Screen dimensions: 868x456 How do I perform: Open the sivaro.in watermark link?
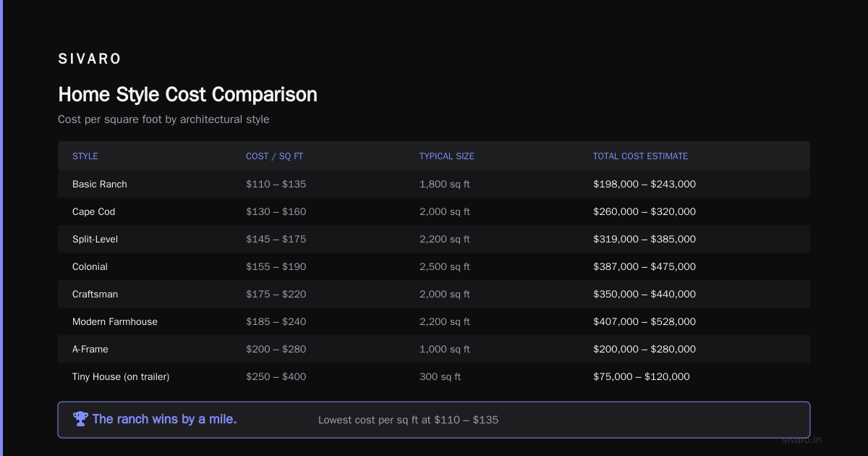click(x=802, y=439)
